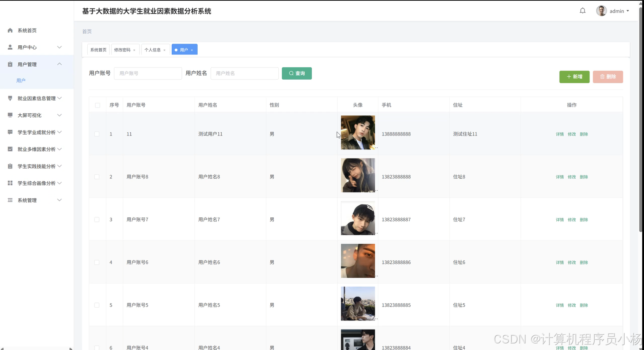Click the icon beside 用户管理
The image size is (644, 350).
(10, 64)
